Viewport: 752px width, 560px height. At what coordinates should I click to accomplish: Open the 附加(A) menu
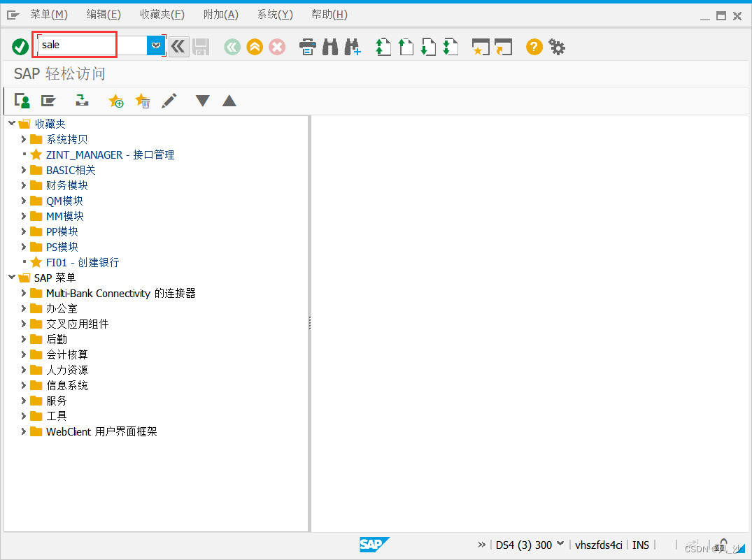(220, 15)
